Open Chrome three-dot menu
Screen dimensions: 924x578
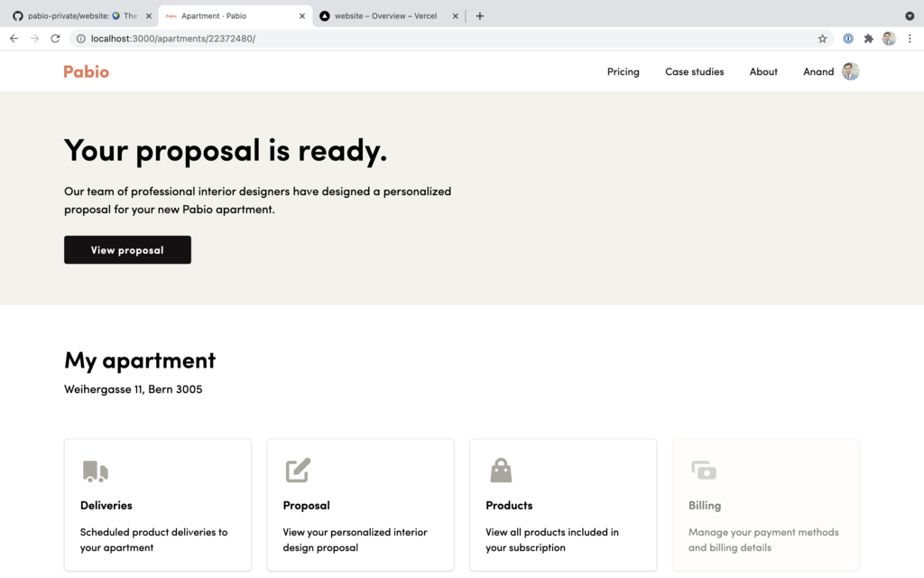[x=910, y=38]
